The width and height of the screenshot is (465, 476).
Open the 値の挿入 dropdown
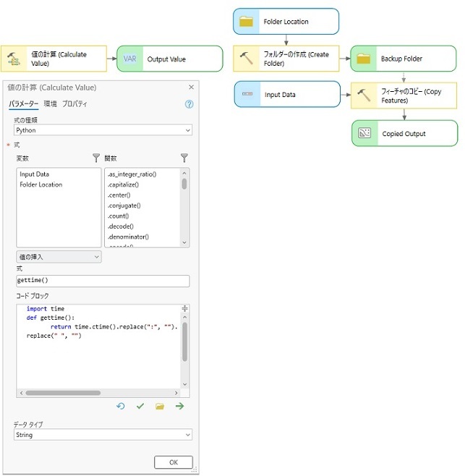click(59, 256)
